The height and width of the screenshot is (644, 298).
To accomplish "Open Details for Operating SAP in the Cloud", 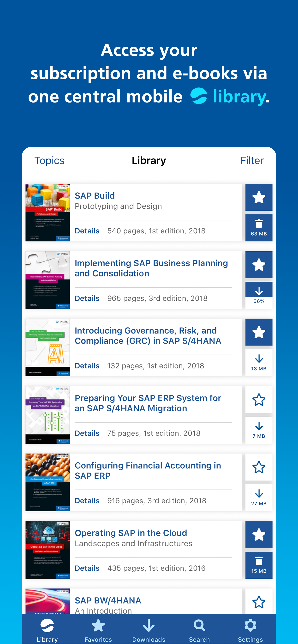I will click(87, 568).
